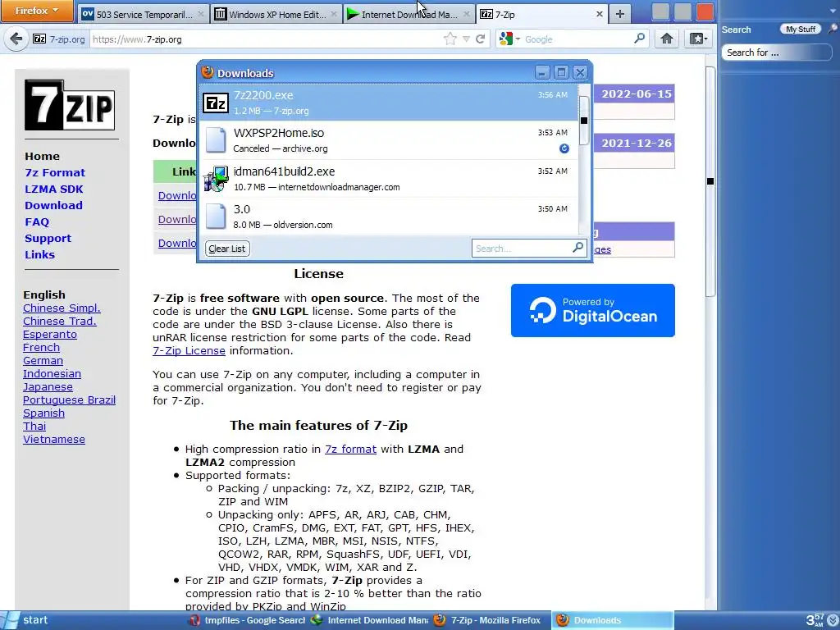
Task: Switch to tmpfiles - Google Search taskbar item
Action: (x=248, y=620)
